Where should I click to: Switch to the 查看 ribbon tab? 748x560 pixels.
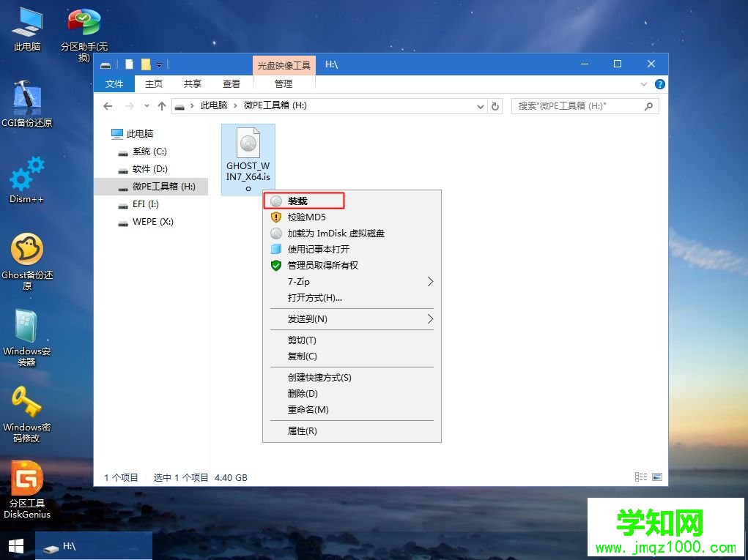[x=231, y=83]
